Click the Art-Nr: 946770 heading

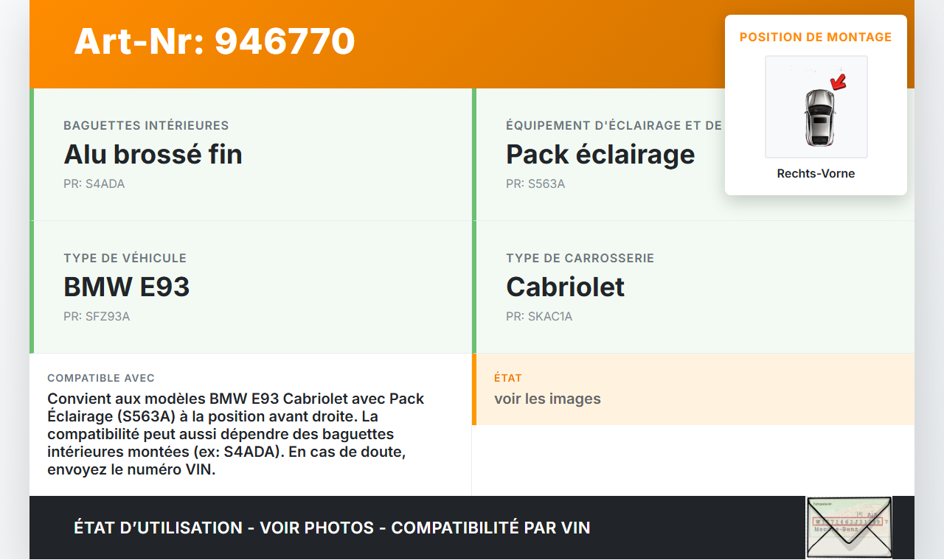click(x=215, y=41)
